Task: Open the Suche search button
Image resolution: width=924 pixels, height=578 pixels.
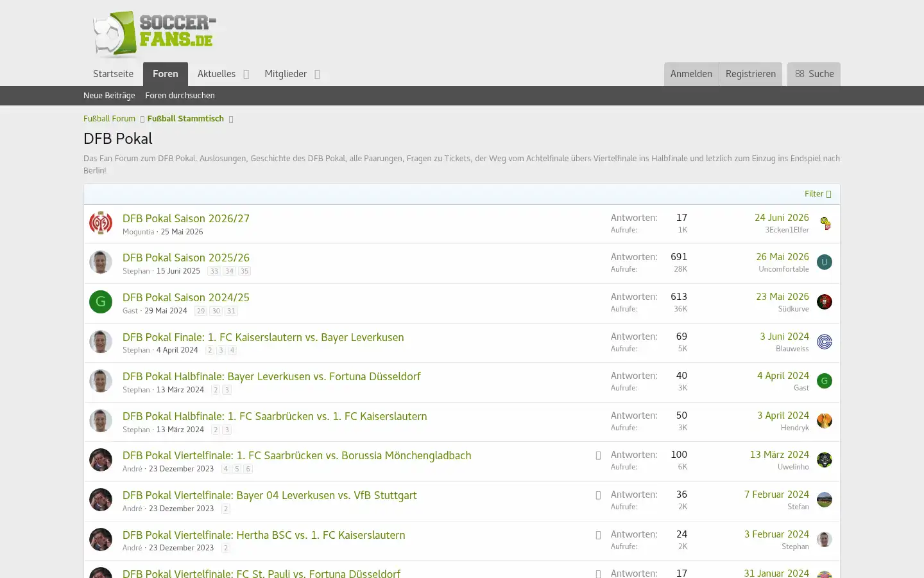Action: point(814,74)
